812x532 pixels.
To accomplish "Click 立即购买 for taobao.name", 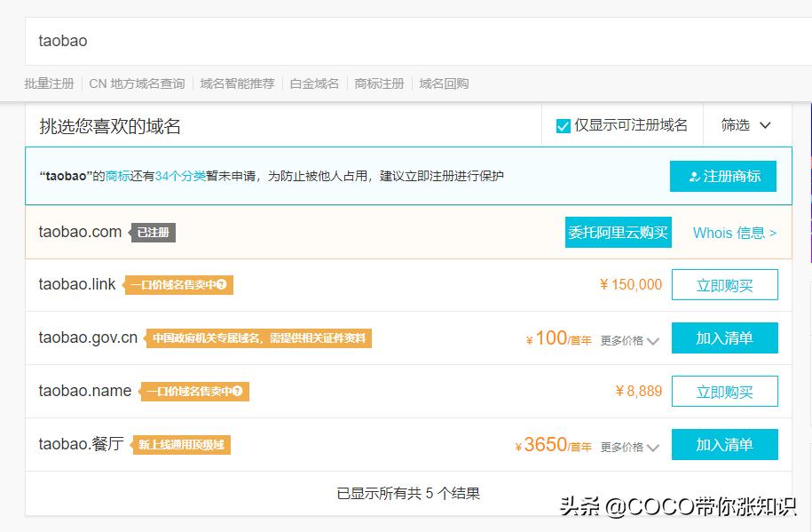I will click(x=724, y=392).
